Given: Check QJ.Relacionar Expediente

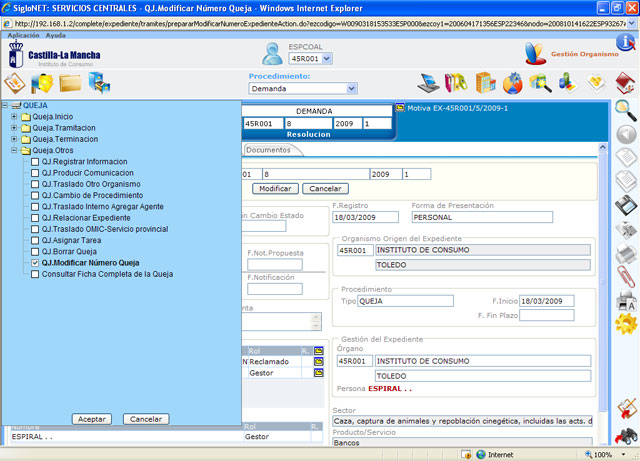Looking at the screenshot, I should (35, 218).
